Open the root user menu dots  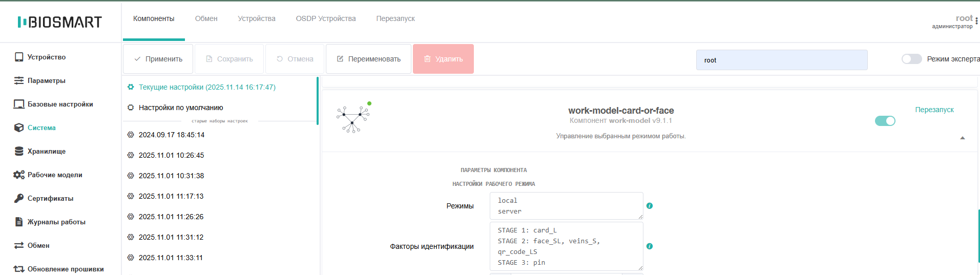click(976, 22)
